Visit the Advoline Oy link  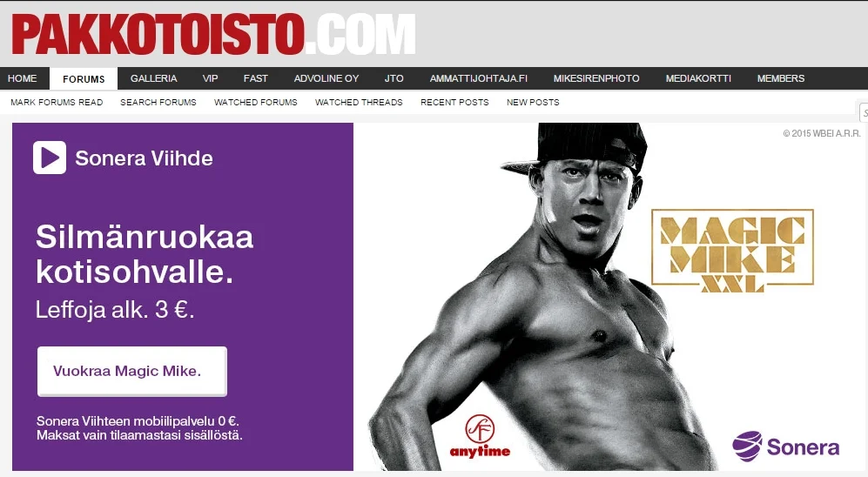[326, 78]
